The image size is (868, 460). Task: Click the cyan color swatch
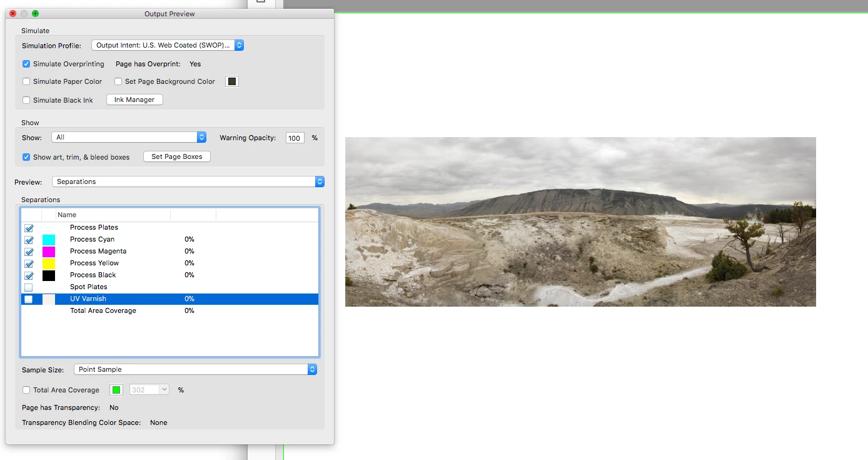pyautogui.click(x=49, y=240)
